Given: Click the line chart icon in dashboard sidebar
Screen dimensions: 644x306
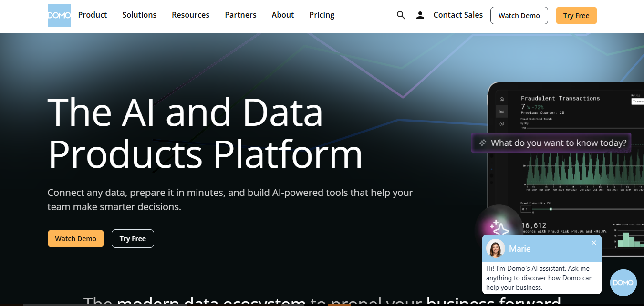Looking at the screenshot, I should point(501,112).
